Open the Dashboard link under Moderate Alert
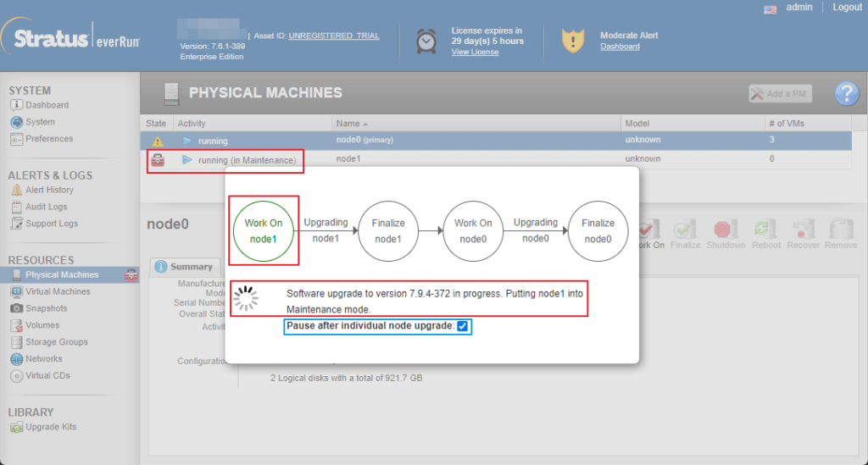 point(620,47)
